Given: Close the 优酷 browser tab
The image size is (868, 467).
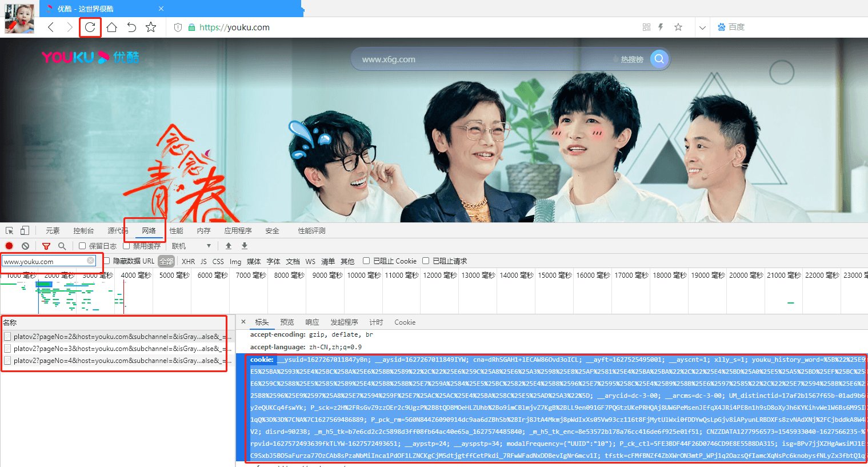Looking at the screenshot, I should 161,9.
